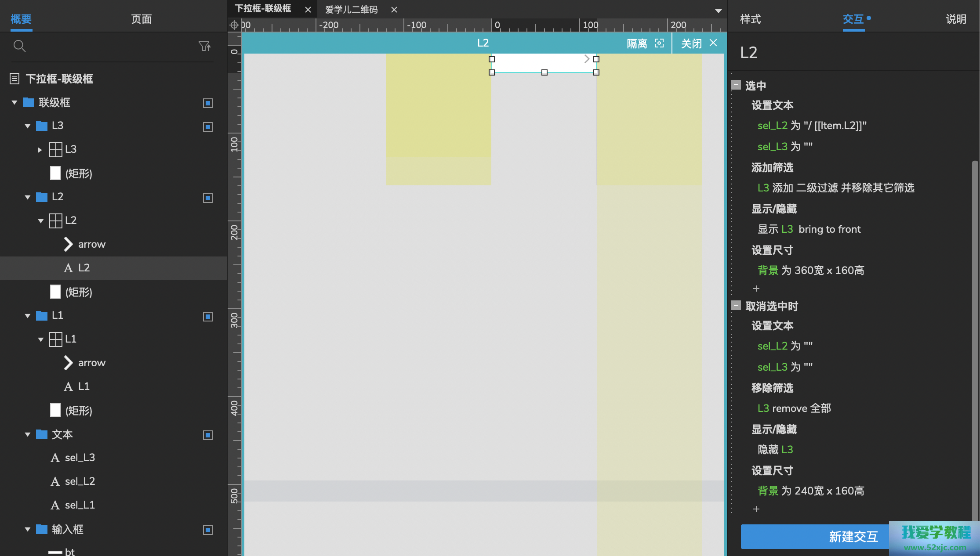
Task: Toggle the square marker on L2 folder
Action: [208, 198]
